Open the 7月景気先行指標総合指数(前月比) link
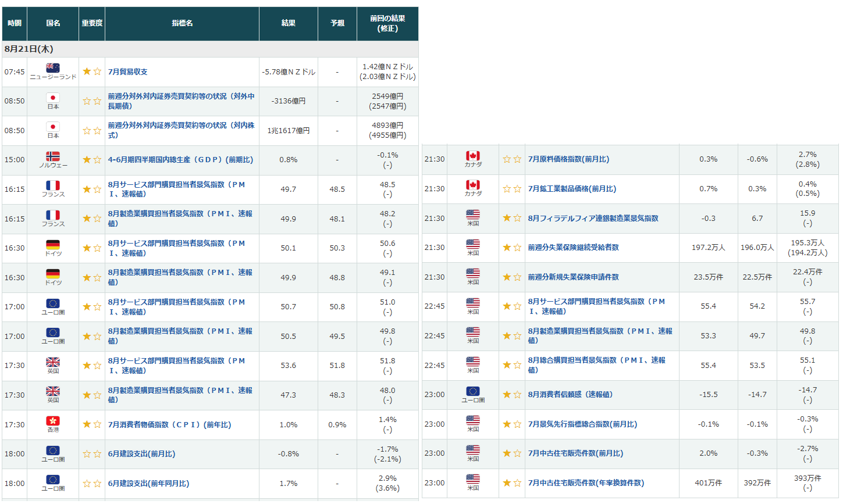The width and height of the screenshot is (843, 504). pos(582,424)
